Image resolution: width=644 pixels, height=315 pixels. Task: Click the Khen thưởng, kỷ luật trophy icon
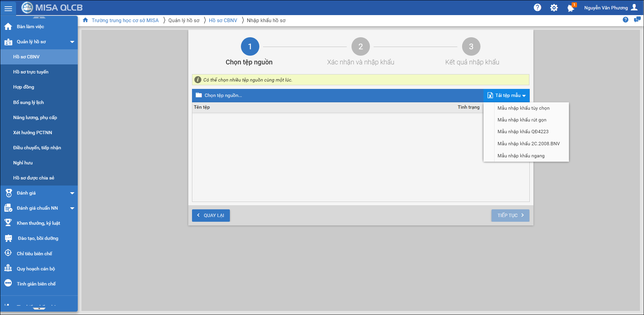point(8,223)
